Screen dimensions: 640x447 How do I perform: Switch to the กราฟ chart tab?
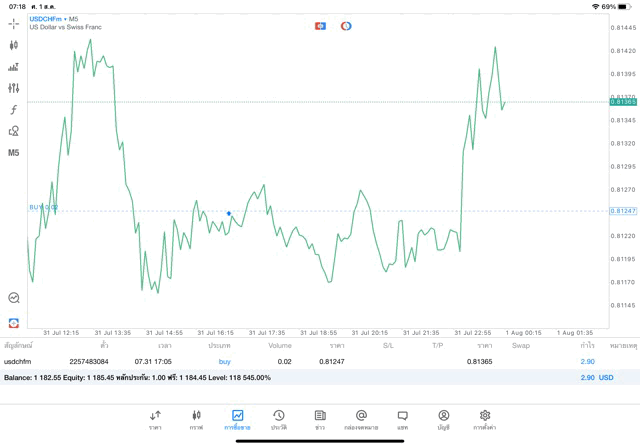click(x=196, y=419)
